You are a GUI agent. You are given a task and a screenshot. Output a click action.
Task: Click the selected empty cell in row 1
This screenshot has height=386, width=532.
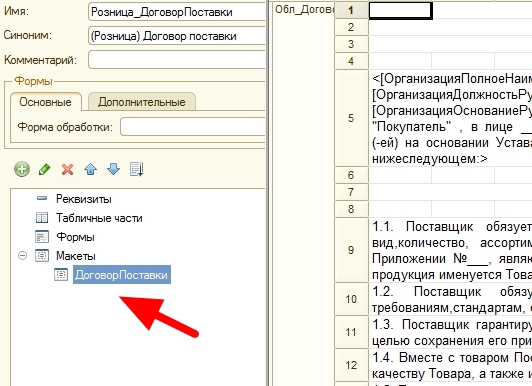pyautogui.click(x=400, y=11)
